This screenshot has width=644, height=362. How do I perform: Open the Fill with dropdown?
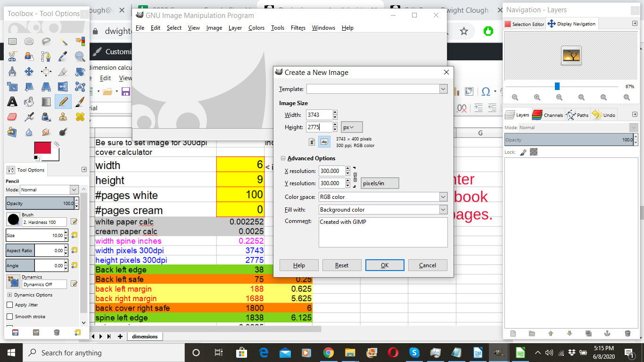click(443, 210)
